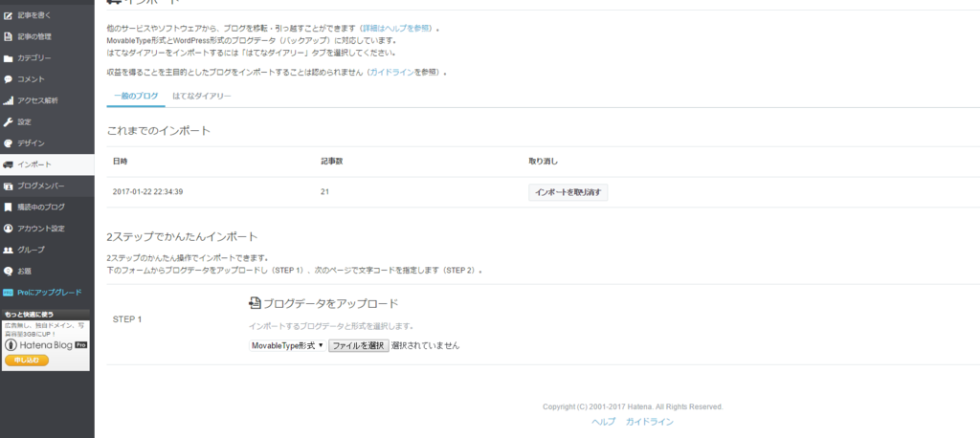Click the orange 申し込む button

(x=26, y=361)
